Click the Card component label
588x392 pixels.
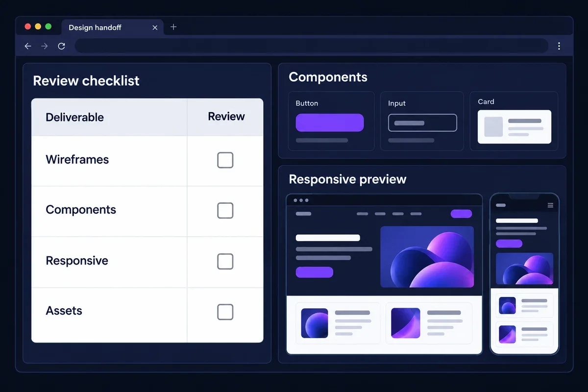coord(486,101)
